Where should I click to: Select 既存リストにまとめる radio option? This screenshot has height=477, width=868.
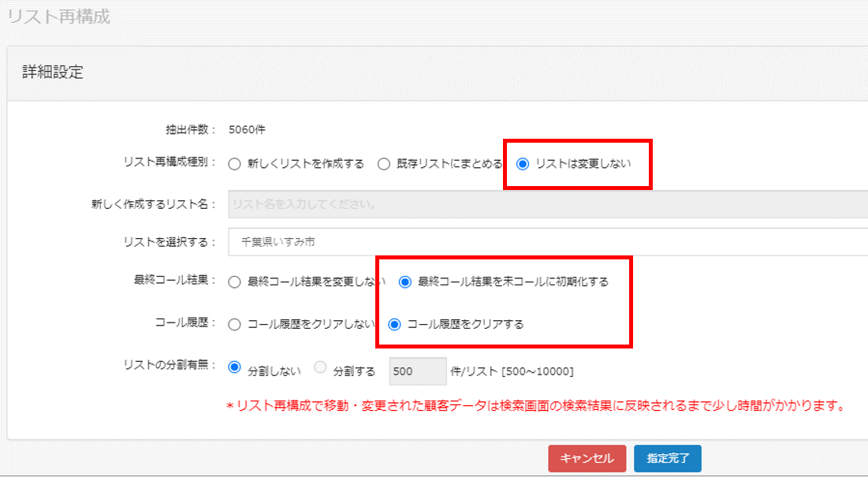pos(384,164)
